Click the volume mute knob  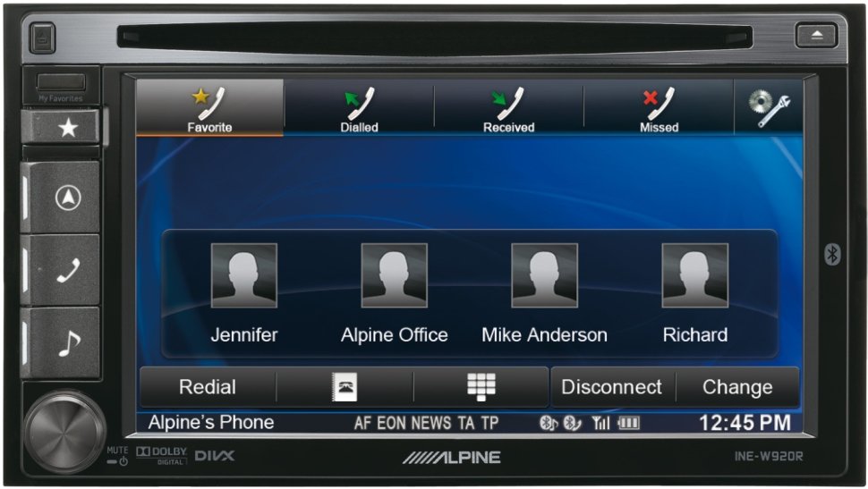tap(64, 433)
